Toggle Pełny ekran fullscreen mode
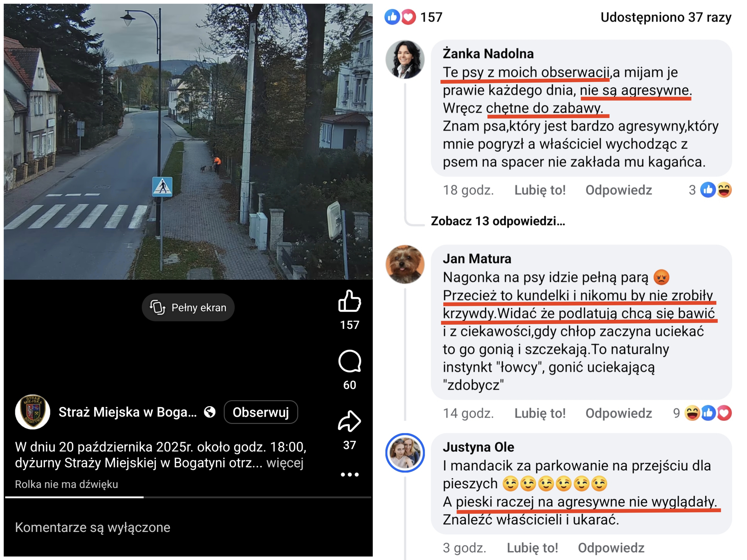This screenshot has width=747, height=560. click(x=188, y=307)
